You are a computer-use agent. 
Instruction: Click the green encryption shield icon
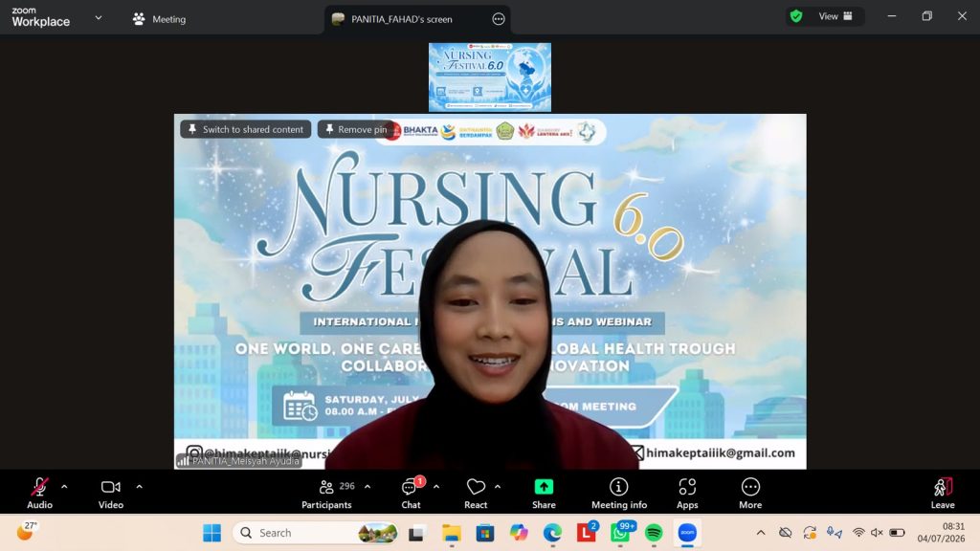(x=795, y=16)
